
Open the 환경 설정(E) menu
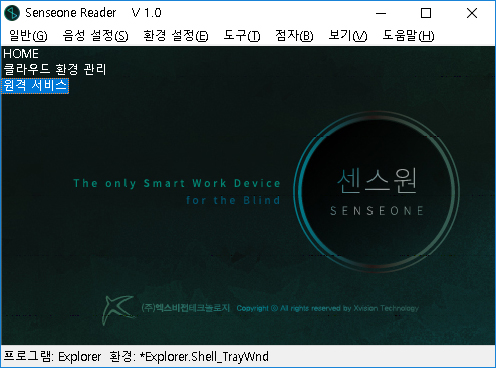point(176,35)
